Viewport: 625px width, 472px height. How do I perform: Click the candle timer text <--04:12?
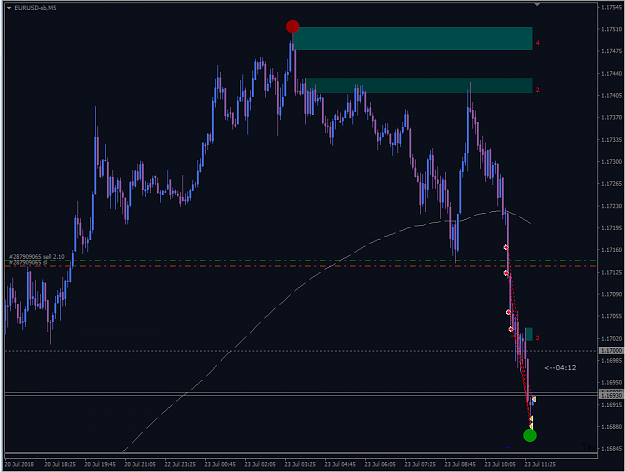click(560, 368)
